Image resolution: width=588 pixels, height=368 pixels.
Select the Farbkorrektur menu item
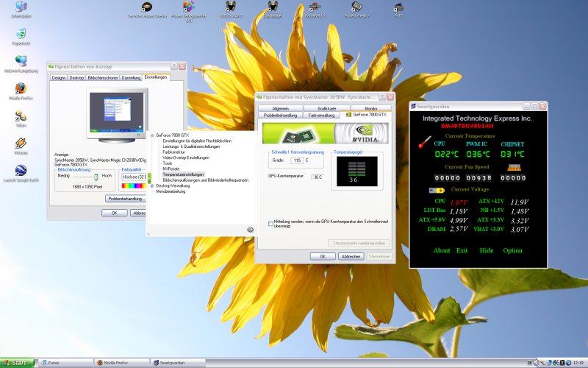click(x=173, y=152)
